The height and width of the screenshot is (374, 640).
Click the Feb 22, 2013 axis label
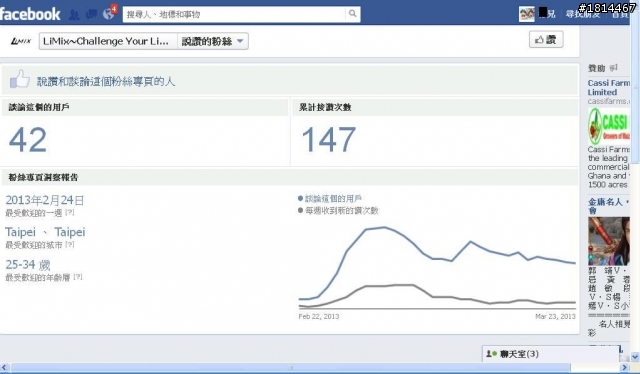point(319,316)
